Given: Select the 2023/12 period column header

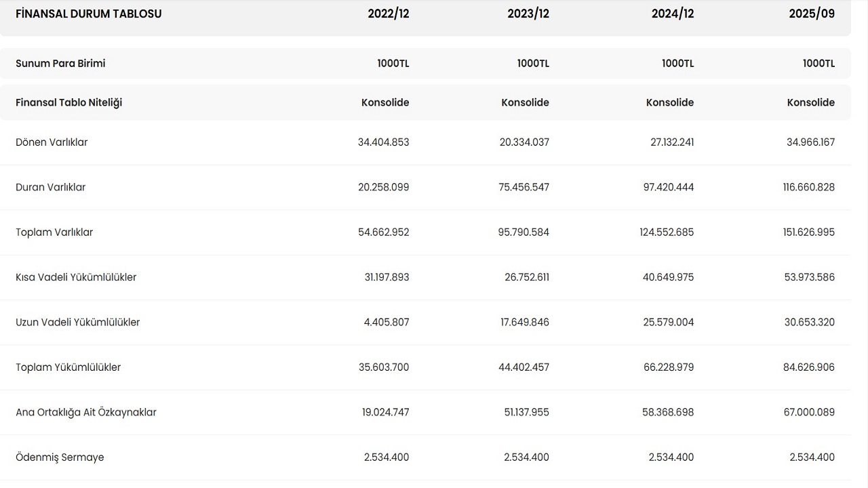Looking at the screenshot, I should pyautogui.click(x=528, y=14).
